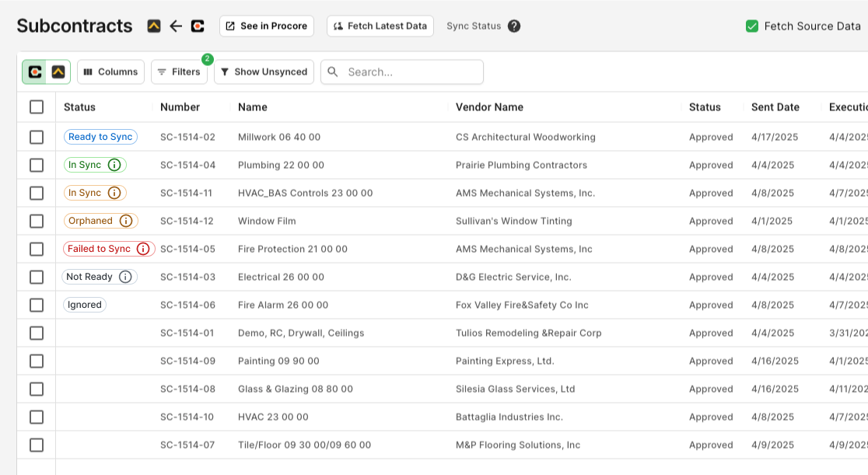Click info icon on Failed to Sync badge

(x=143, y=249)
